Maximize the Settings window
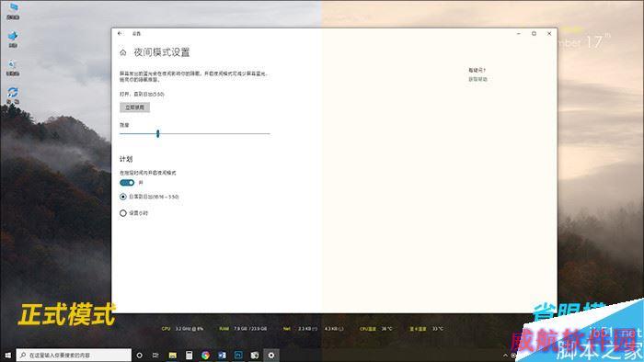The height and width of the screenshot is (362, 644). point(534,34)
